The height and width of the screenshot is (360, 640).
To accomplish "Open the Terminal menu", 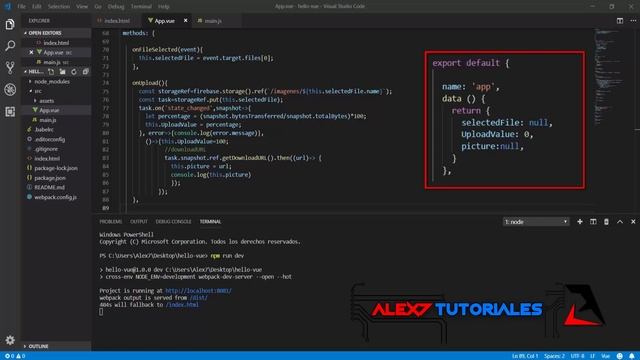I will [141, 7].
